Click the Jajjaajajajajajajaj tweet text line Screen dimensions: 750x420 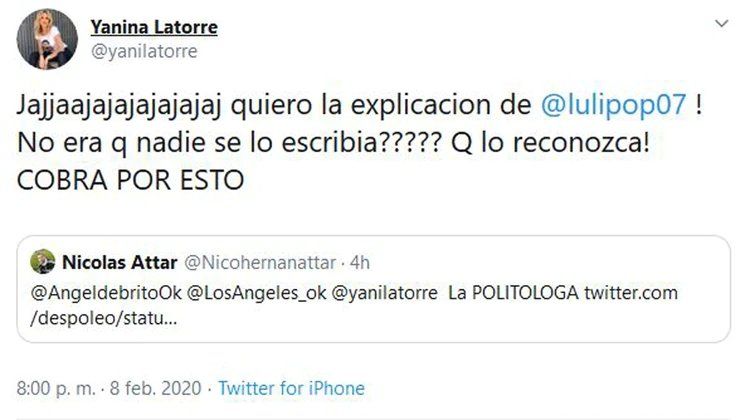coord(360,105)
